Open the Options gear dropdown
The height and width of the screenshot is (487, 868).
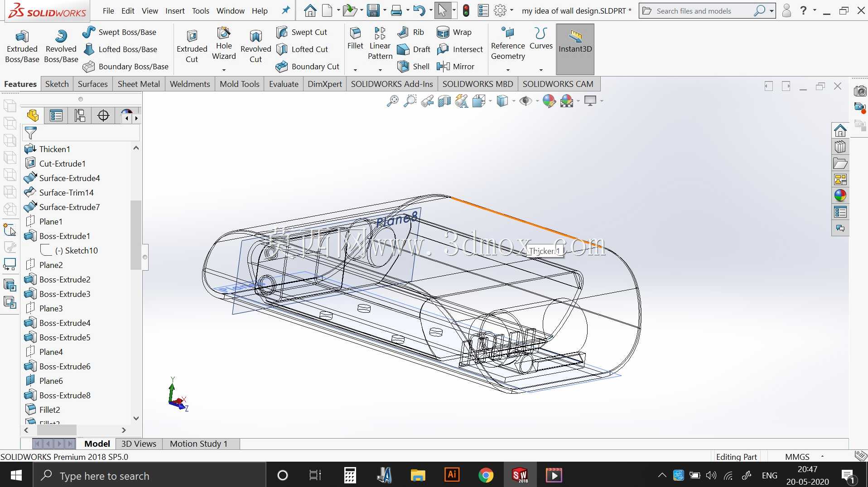[512, 10]
